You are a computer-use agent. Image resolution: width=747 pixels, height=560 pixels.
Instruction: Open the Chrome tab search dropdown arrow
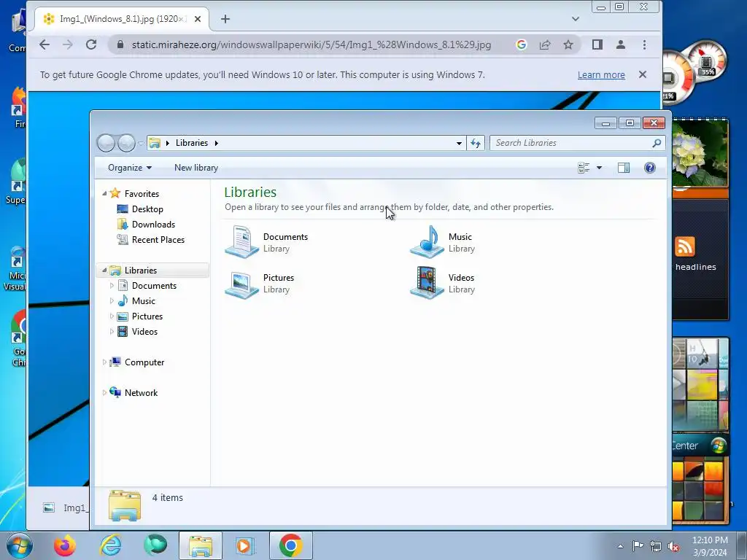576,19
